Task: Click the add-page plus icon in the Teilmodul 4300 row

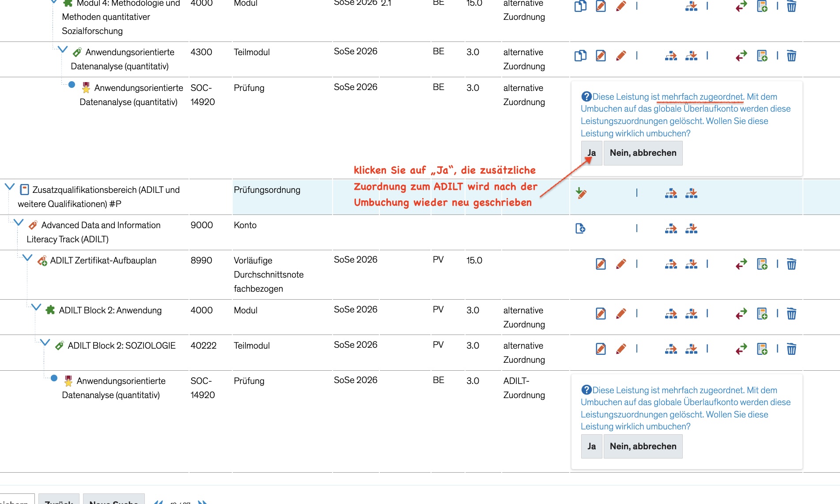Action: 762,56
